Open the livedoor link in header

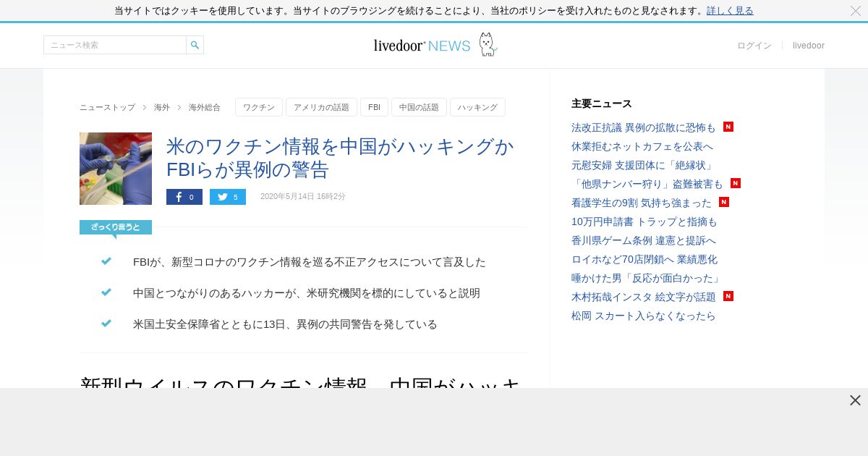[x=809, y=46]
